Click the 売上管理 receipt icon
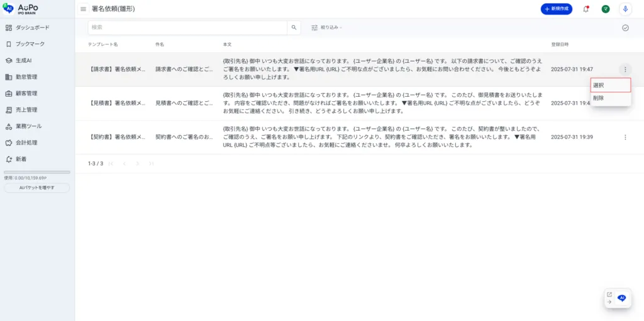644x321 pixels. (9, 109)
